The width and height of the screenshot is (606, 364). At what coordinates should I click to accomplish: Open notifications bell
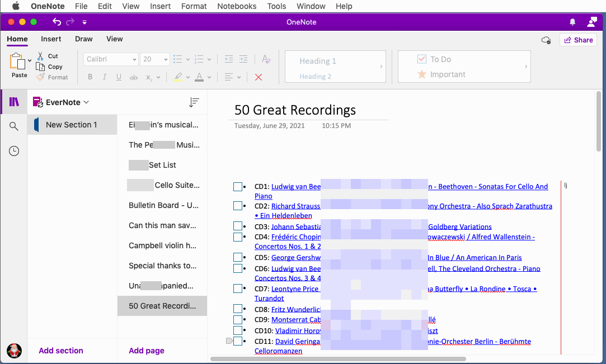pos(572,22)
